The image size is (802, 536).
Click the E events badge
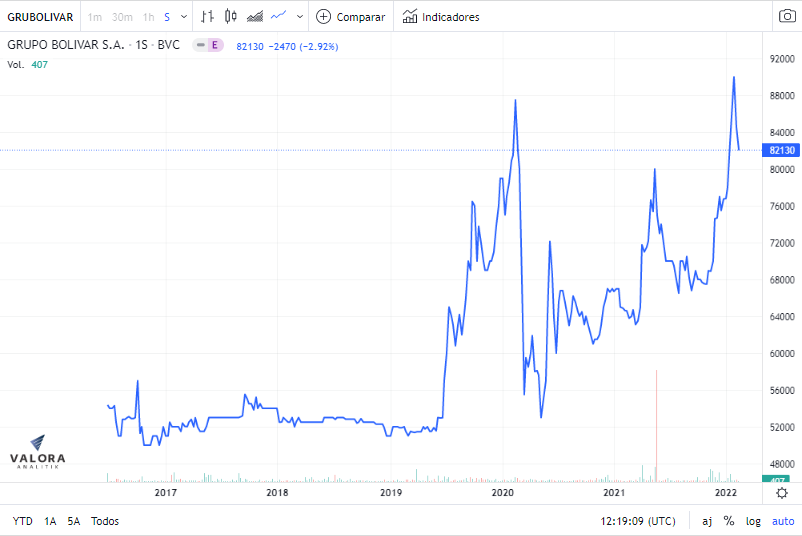click(215, 45)
